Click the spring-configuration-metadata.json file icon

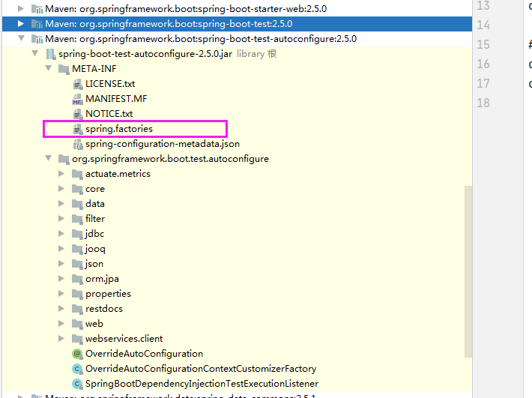tap(78, 144)
